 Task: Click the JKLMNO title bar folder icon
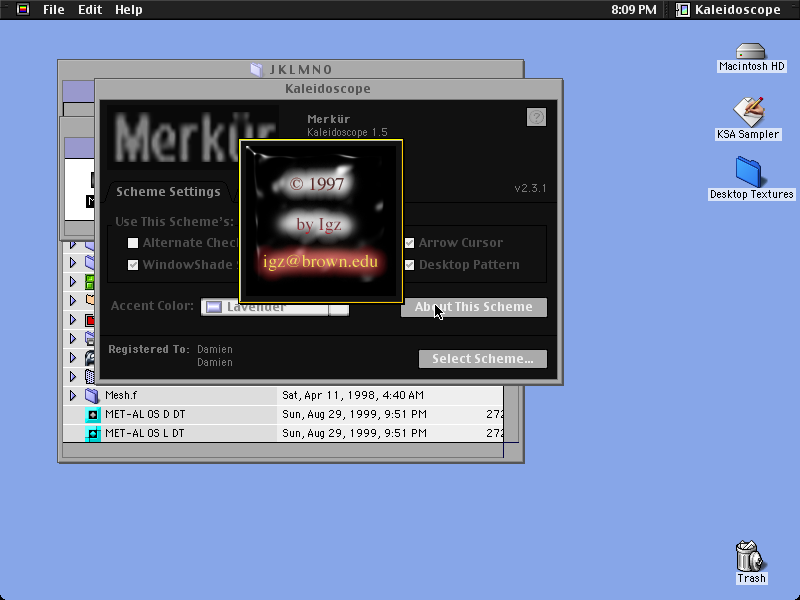(257, 69)
